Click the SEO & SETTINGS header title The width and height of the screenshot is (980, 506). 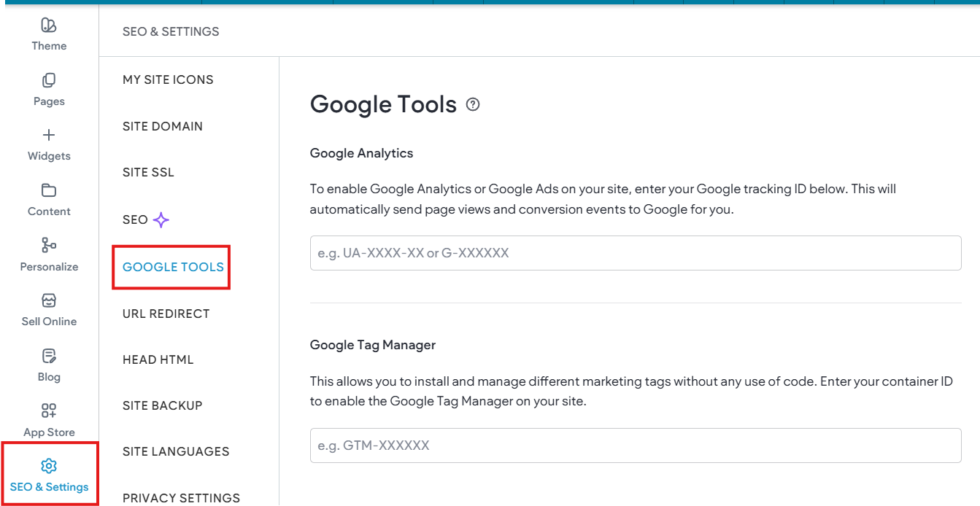click(171, 31)
